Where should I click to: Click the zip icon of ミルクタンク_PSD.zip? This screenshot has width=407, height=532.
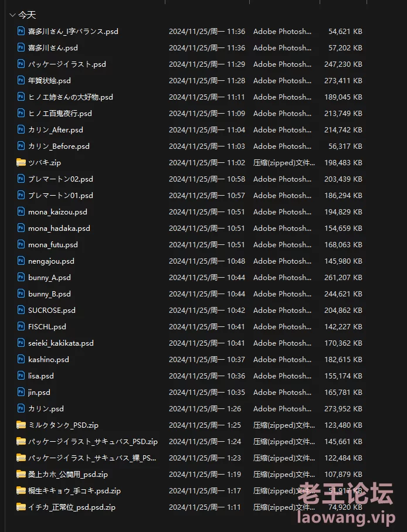tap(21, 425)
